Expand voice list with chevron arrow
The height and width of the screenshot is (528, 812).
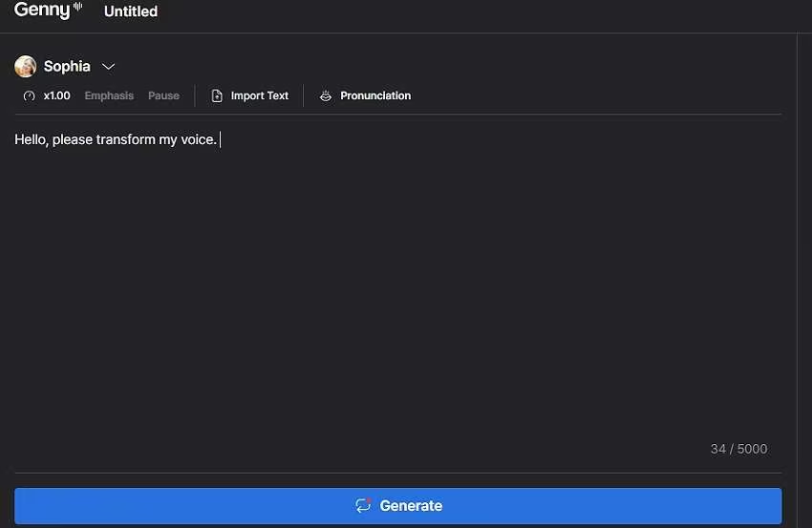tap(108, 67)
